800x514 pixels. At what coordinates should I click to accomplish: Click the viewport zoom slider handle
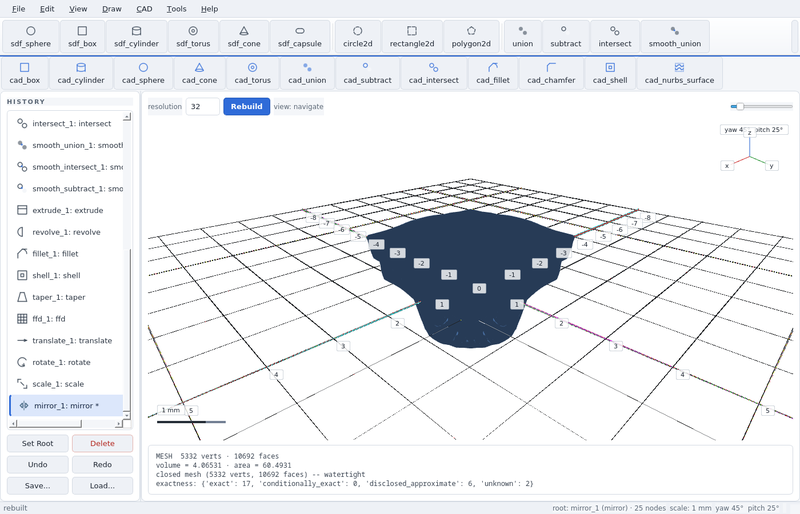[x=739, y=106]
